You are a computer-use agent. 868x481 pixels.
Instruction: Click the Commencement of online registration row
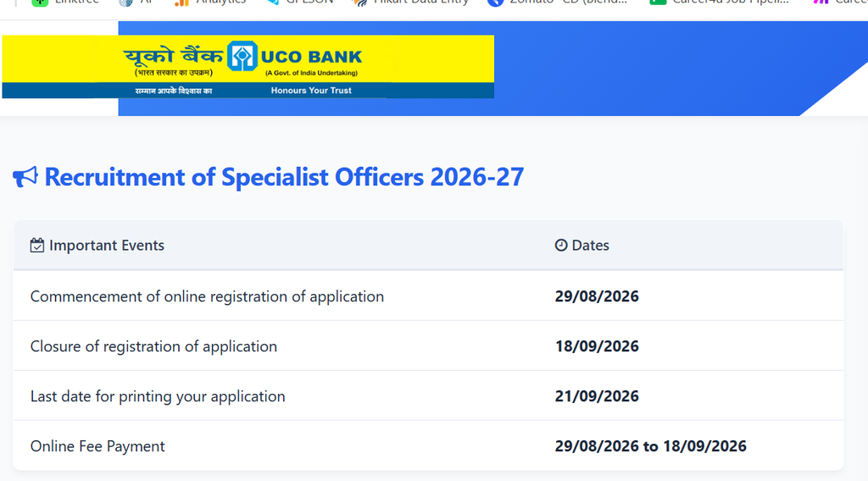pos(428,296)
